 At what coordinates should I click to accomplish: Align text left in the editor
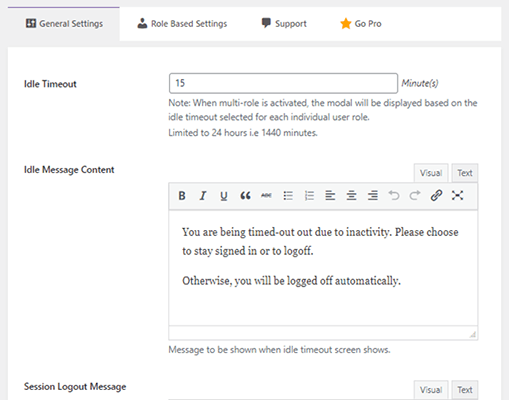330,196
